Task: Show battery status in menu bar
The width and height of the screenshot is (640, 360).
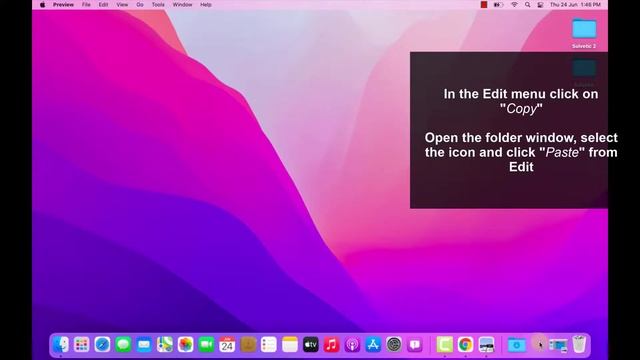Action: pyautogui.click(x=498, y=5)
